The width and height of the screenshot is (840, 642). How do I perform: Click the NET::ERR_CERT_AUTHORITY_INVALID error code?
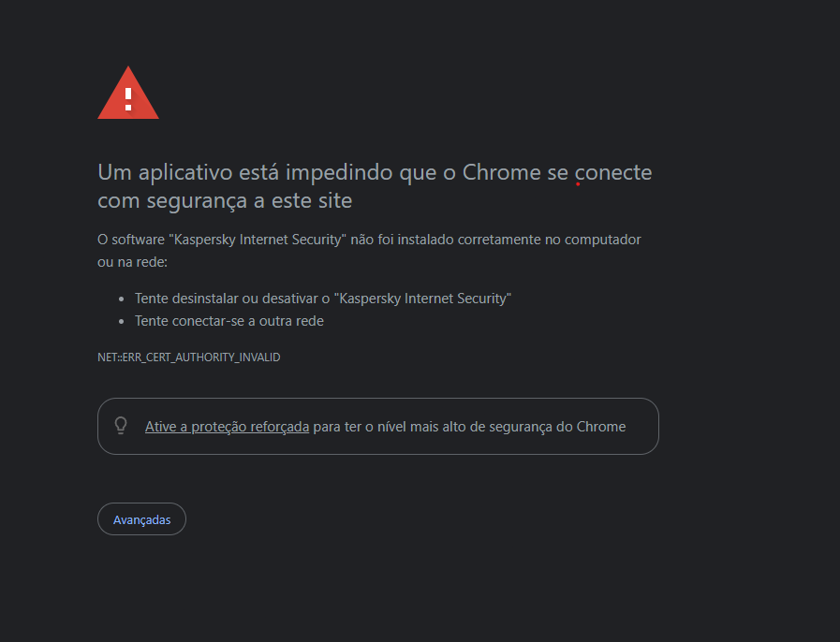pos(188,357)
